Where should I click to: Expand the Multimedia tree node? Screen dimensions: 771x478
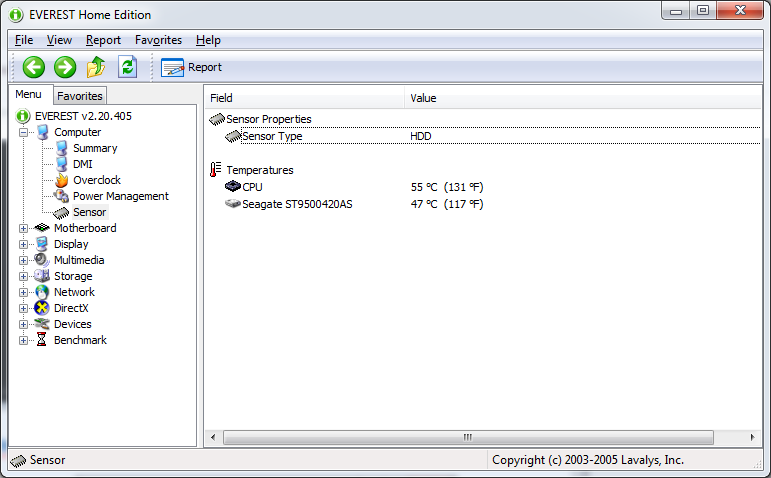[23, 260]
